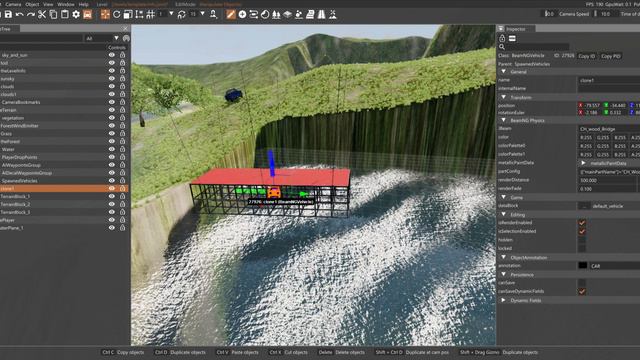Select the Road editor tool
The height and width of the screenshot is (360, 640).
(322, 14)
